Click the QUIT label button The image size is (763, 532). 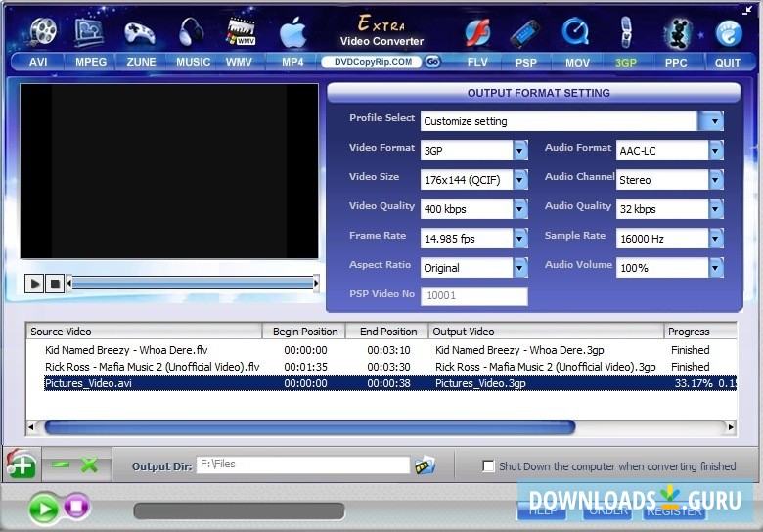click(x=728, y=63)
